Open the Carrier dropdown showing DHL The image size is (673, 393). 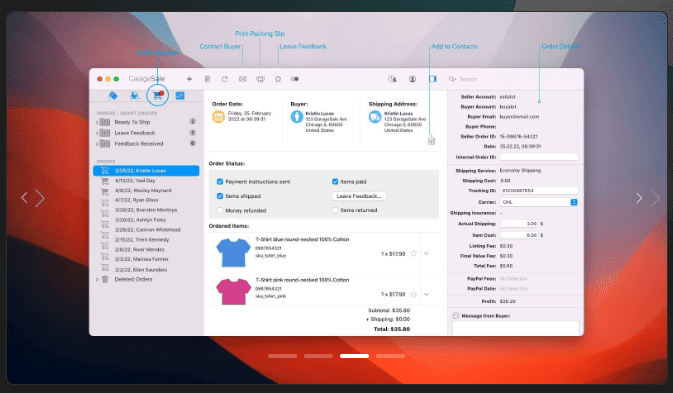tap(539, 202)
